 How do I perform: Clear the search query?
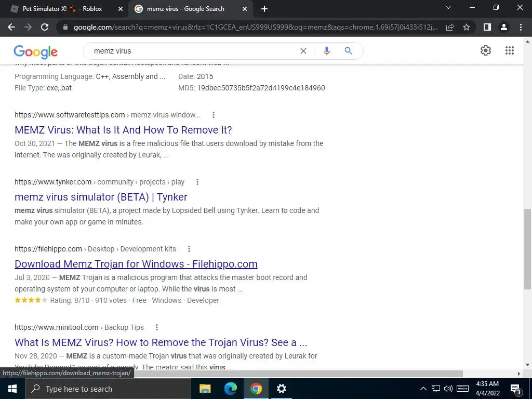click(303, 51)
